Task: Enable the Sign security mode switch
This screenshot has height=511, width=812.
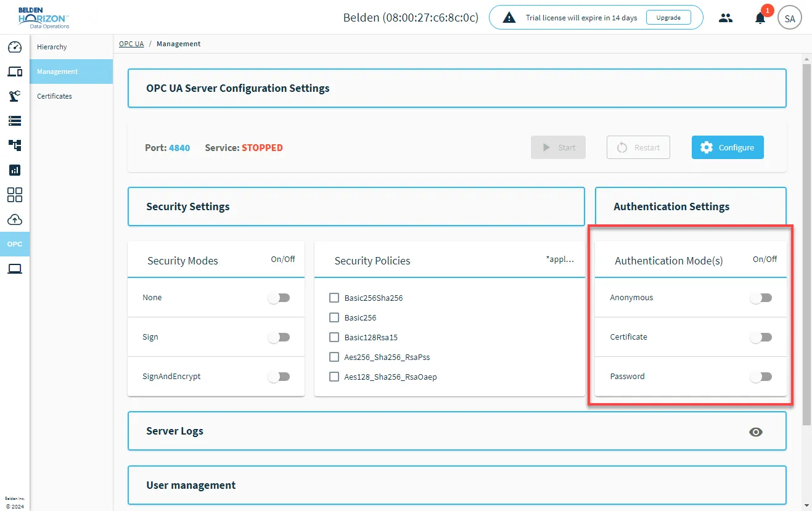Action: pyautogui.click(x=279, y=337)
